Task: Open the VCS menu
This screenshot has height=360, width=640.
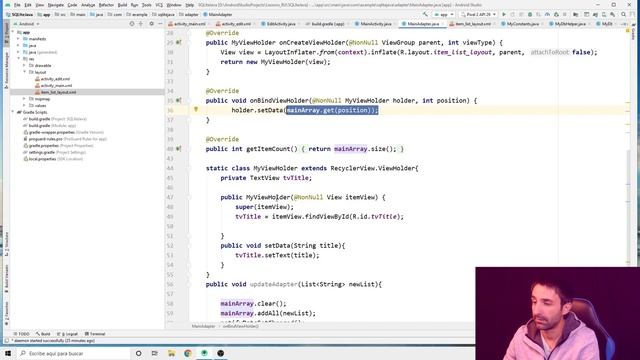Action: point(159,5)
